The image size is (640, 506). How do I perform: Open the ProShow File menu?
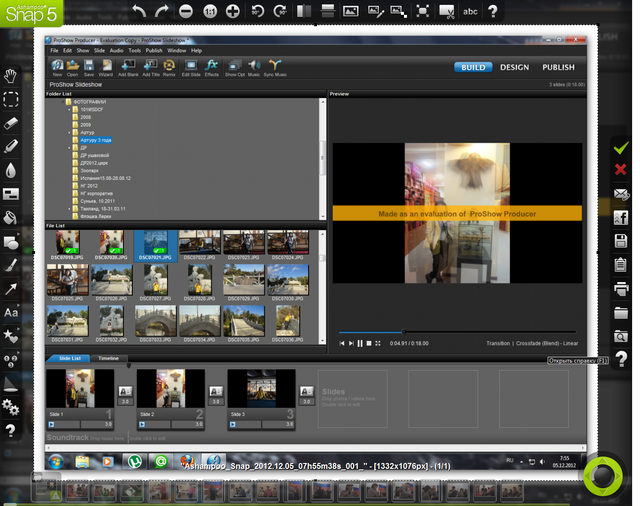click(54, 51)
